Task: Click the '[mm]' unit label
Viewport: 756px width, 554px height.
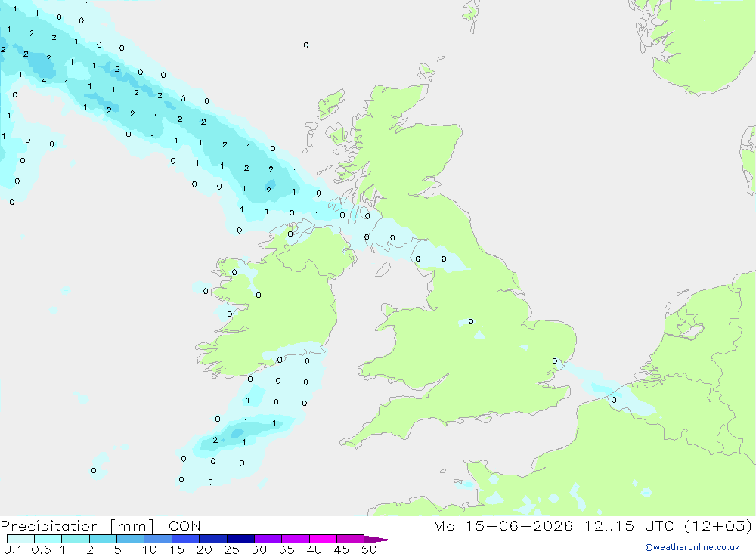Action: coord(132,526)
